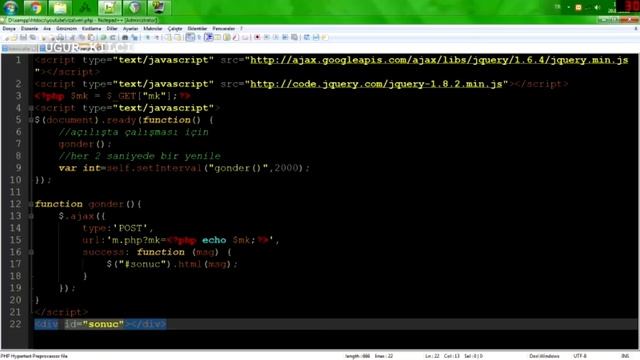The width and height of the screenshot is (640, 360).
Task: Open the ? help menu
Action: 241,29
